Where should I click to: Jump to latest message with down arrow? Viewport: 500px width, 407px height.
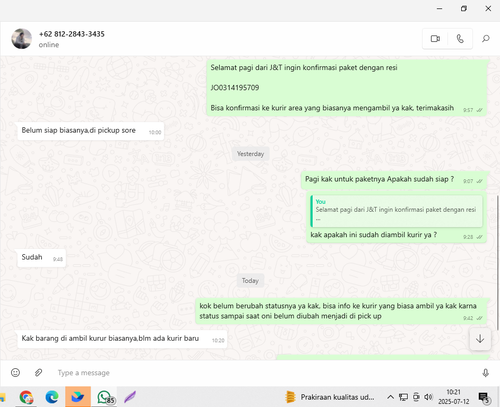pos(480,339)
